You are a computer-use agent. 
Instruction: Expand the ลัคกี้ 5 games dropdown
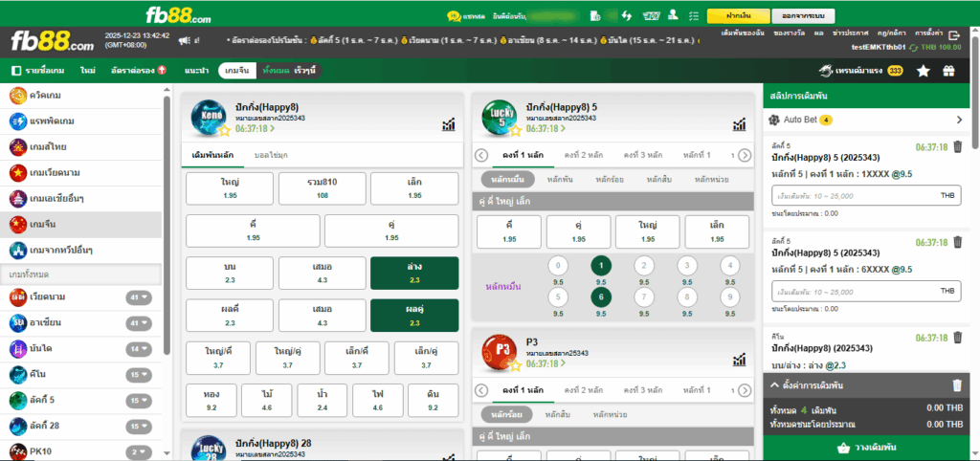pyautogui.click(x=139, y=401)
